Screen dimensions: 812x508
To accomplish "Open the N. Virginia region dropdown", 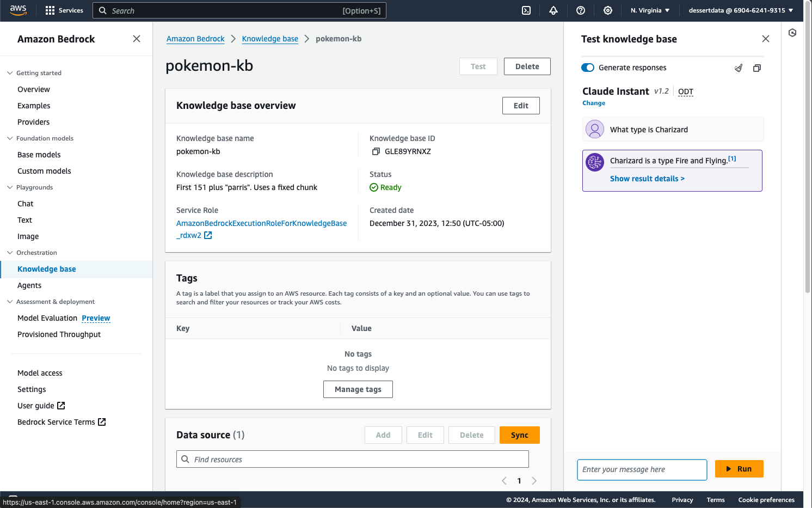I will (650, 10).
